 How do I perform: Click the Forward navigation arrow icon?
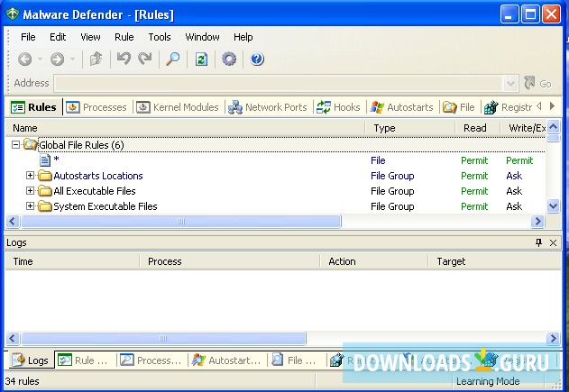point(57,59)
